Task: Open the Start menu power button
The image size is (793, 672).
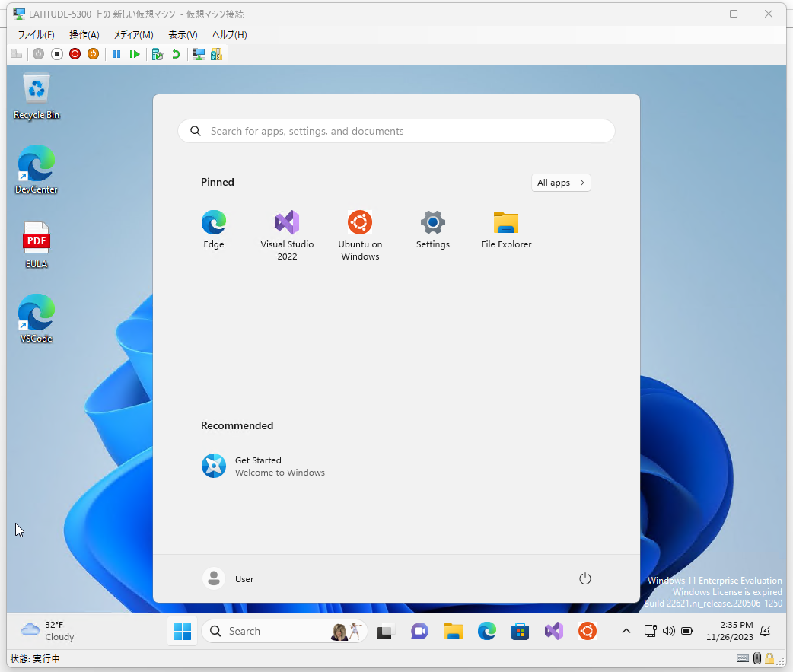Action: tap(584, 578)
